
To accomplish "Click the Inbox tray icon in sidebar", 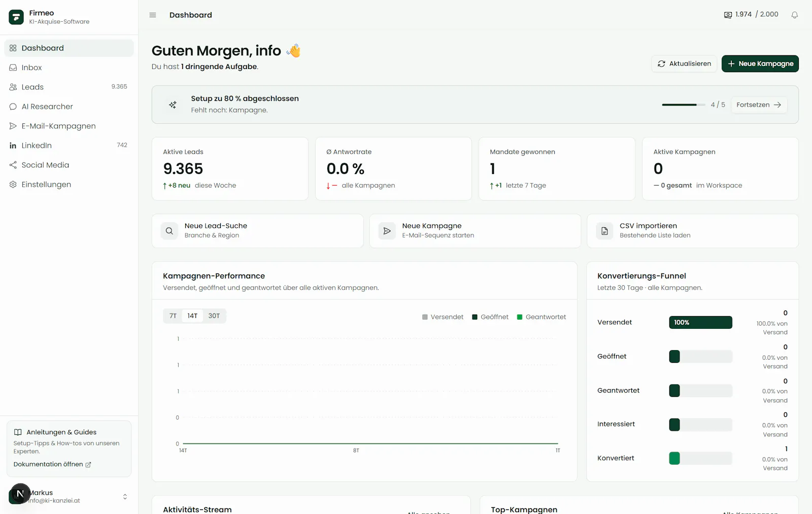I will [13, 67].
